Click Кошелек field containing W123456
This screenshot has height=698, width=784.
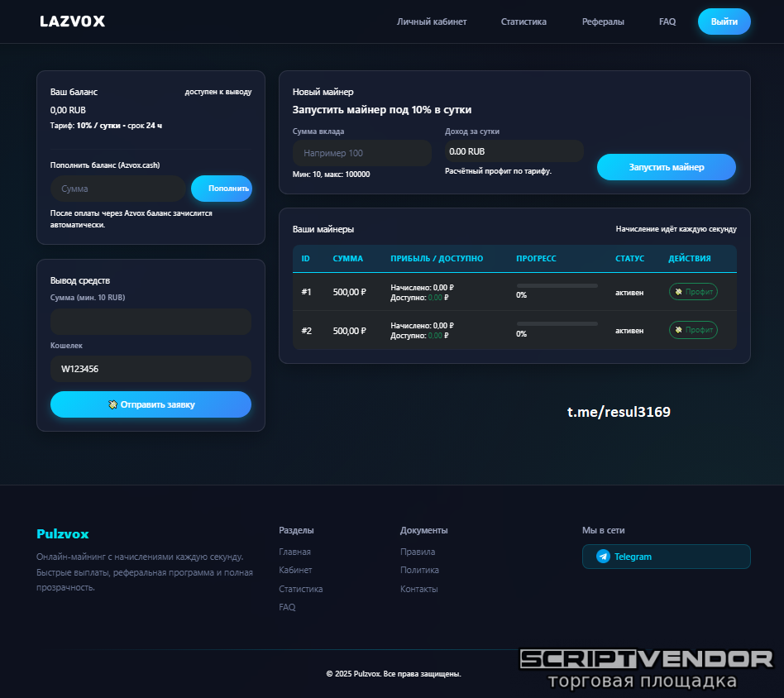[x=151, y=369]
